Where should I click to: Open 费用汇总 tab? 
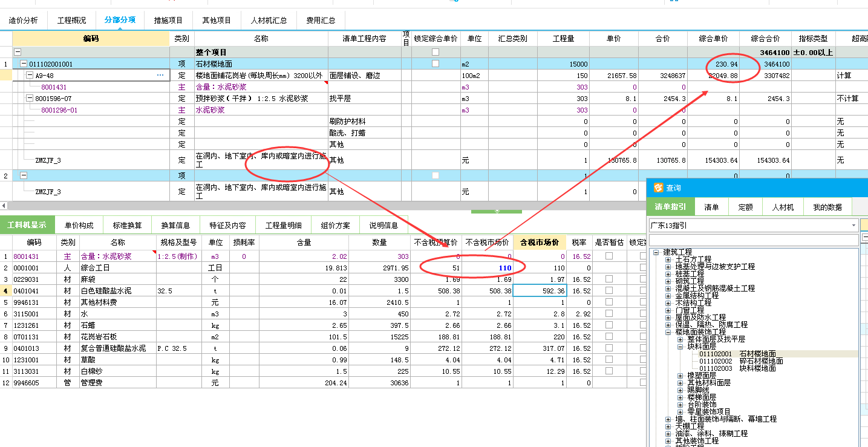(x=321, y=20)
